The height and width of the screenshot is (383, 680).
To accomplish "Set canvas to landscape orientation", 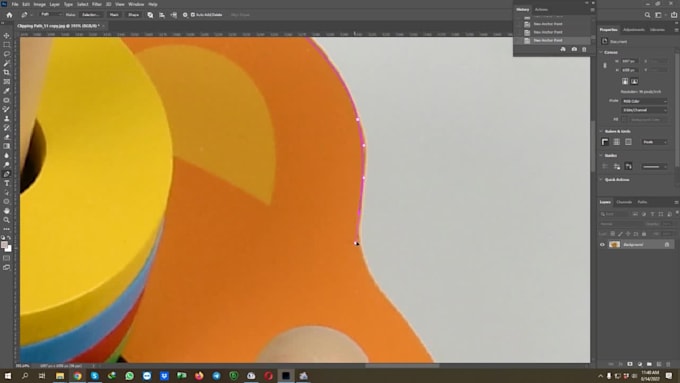I will [634, 81].
